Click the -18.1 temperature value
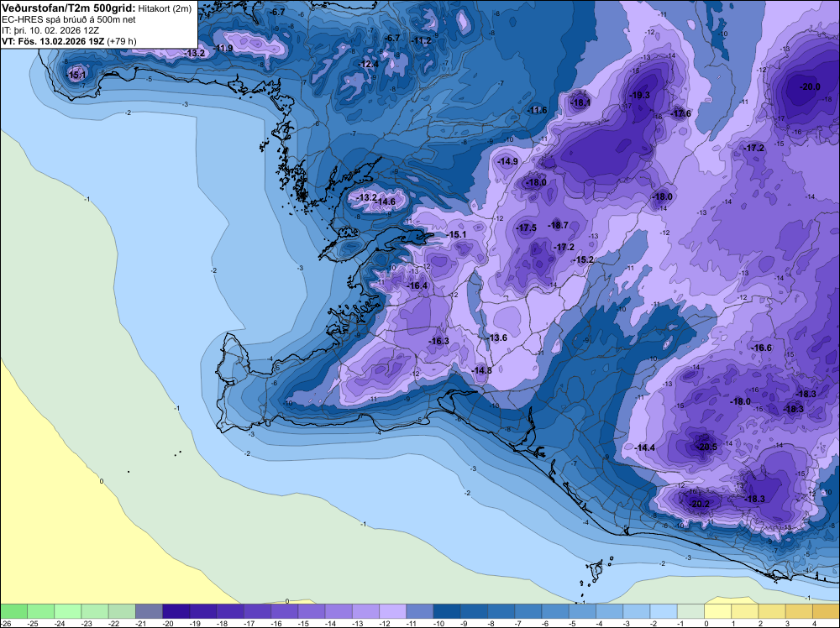The width and height of the screenshot is (840, 628). (580, 102)
